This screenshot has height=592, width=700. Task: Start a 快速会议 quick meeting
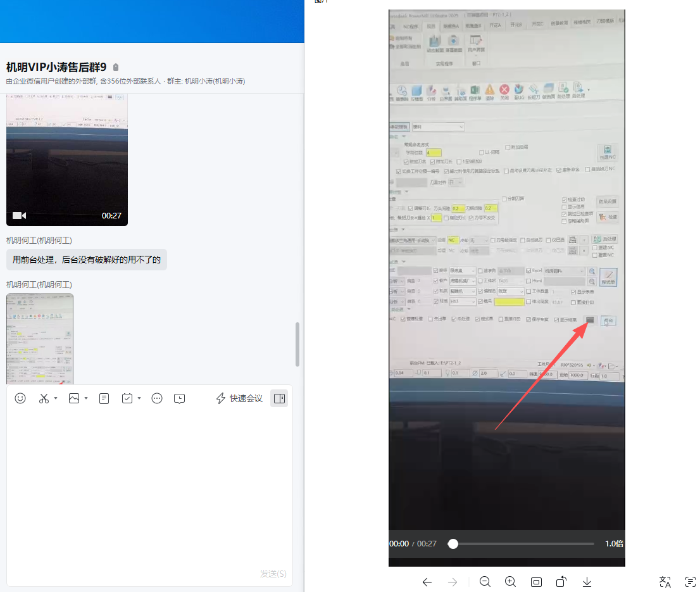(x=239, y=398)
